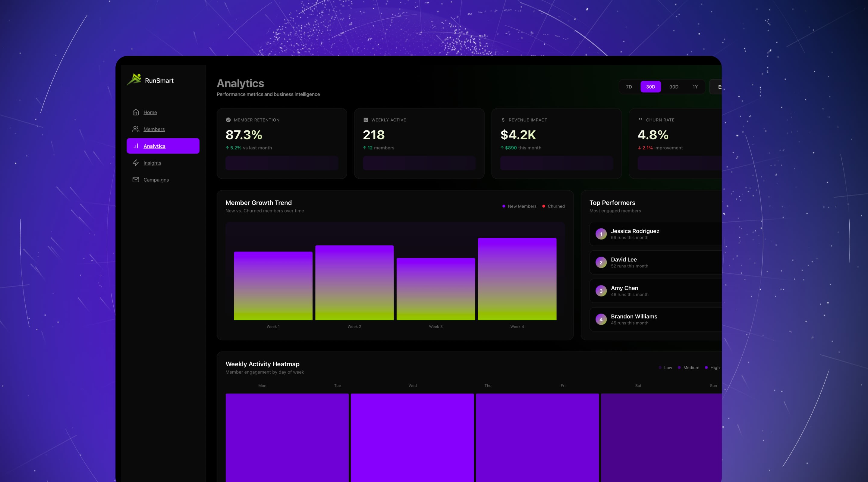Click the RunSmart runner logo

pos(135,80)
